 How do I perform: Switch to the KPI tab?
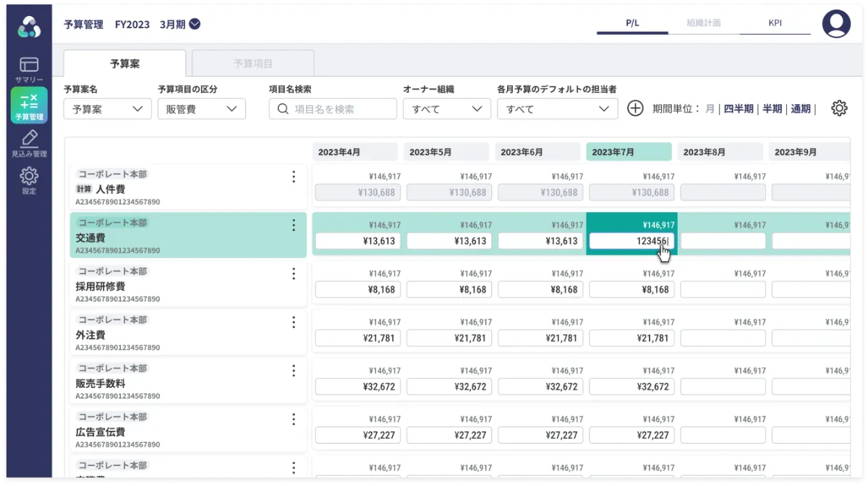[x=775, y=23]
